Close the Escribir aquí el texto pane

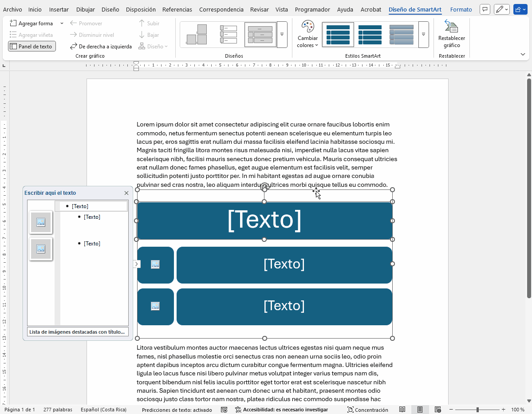[x=126, y=193]
